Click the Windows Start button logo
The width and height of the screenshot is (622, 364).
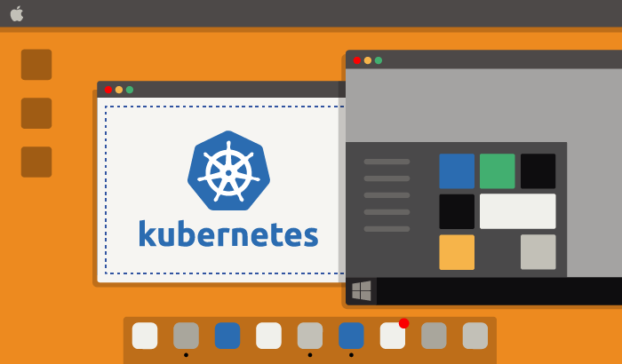click(x=362, y=290)
